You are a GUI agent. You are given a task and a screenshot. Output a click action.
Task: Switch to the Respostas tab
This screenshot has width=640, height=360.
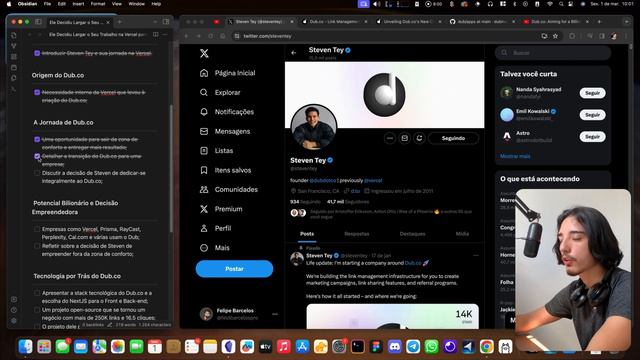point(357,234)
